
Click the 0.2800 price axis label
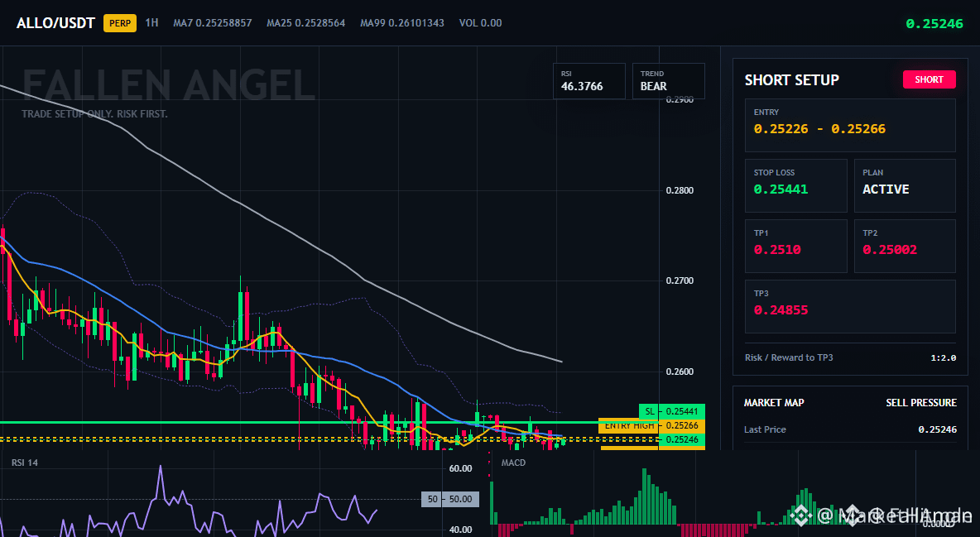click(680, 190)
